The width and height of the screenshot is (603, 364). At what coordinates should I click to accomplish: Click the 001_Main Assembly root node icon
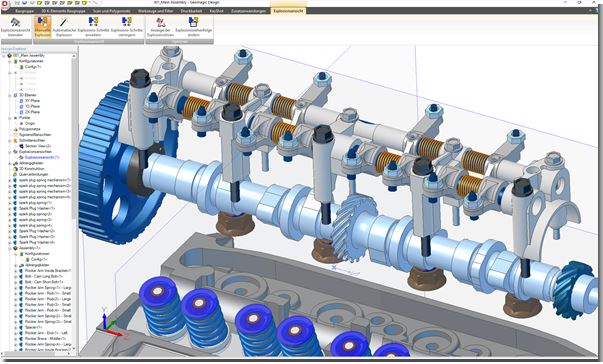pos(10,56)
